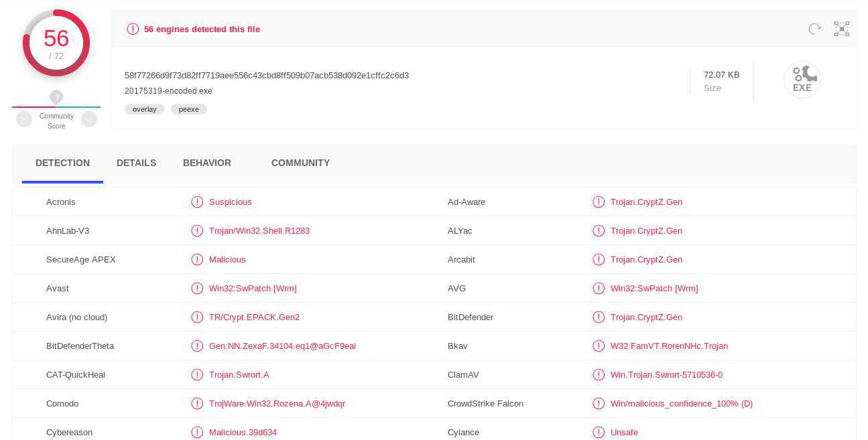Image resolution: width=868 pixels, height=440 pixels.
Task: Click the alert icon in Comodo row
Action: pyautogui.click(x=197, y=403)
